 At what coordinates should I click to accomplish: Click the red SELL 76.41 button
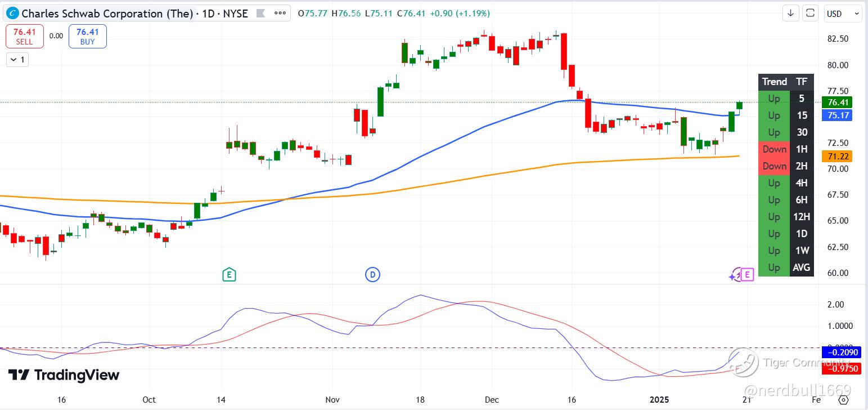pos(24,36)
